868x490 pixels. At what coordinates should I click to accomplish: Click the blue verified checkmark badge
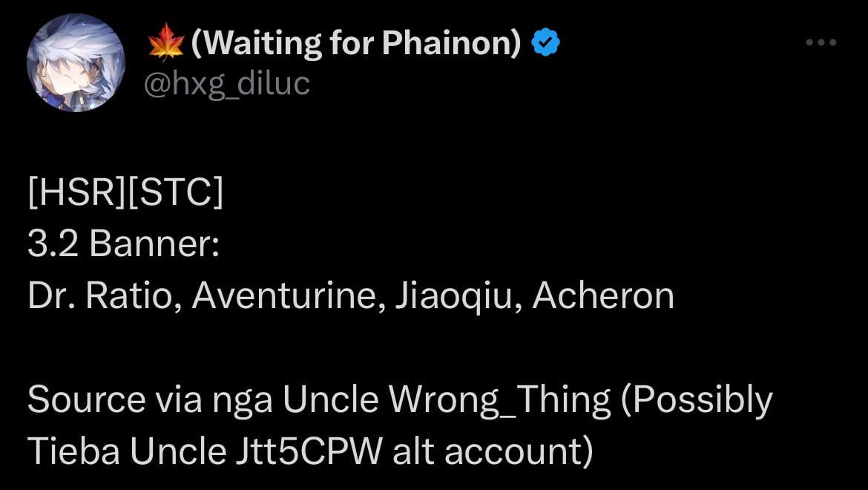point(546,42)
